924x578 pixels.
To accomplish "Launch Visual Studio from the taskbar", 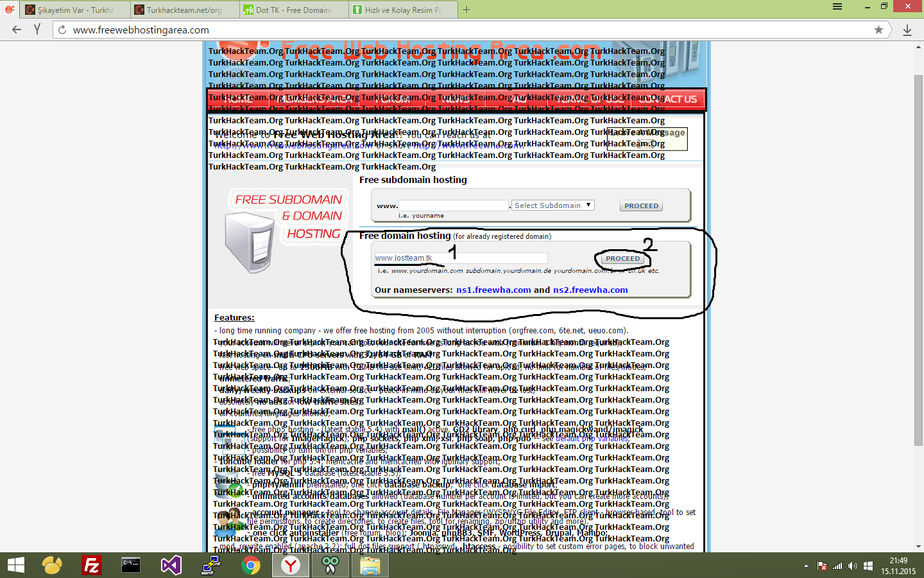I will point(171,565).
